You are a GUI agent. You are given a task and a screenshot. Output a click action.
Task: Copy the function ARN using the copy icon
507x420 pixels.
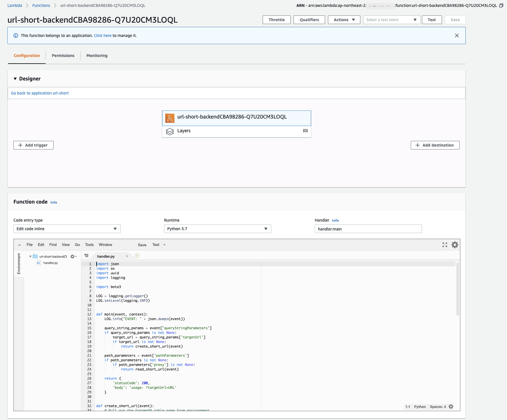pyautogui.click(x=501, y=5)
